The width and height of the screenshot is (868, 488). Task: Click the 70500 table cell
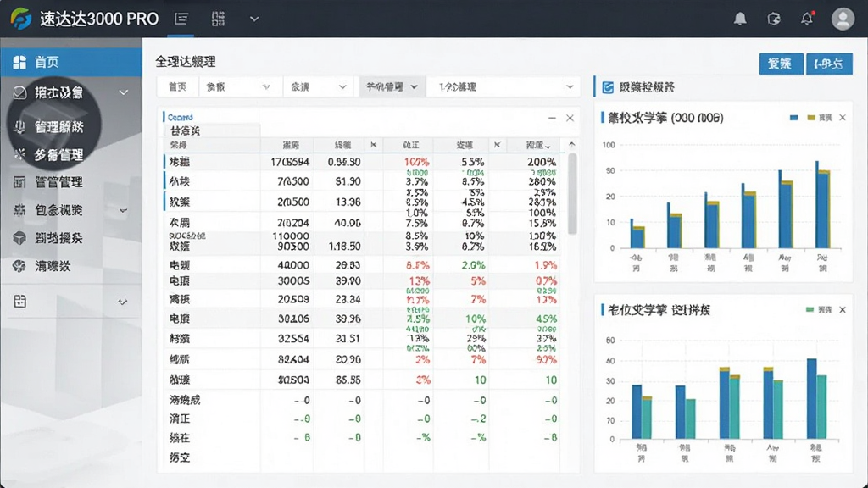(x=292, y=181)
